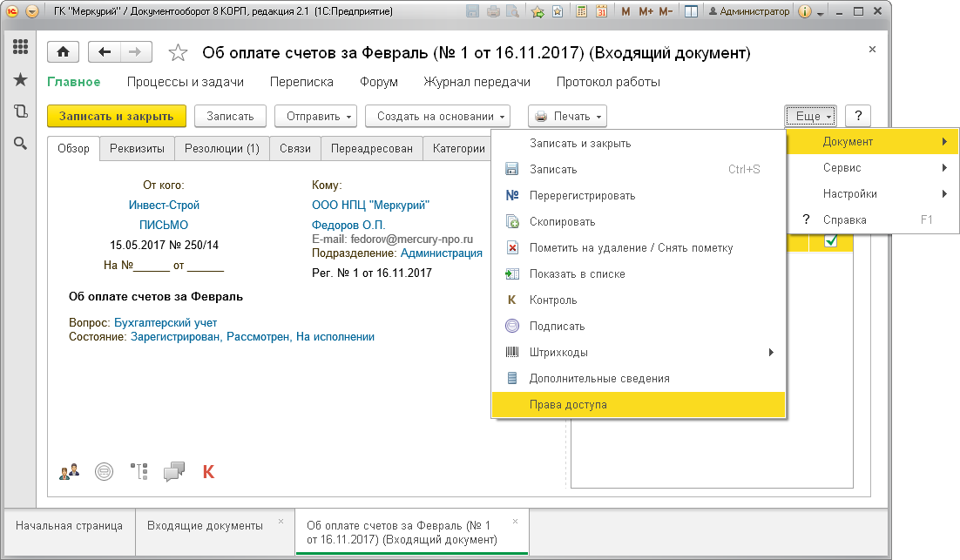Open the Бухгалтерский учет link
This screenshot has height=560, width=960.
[x=166, y=322]
